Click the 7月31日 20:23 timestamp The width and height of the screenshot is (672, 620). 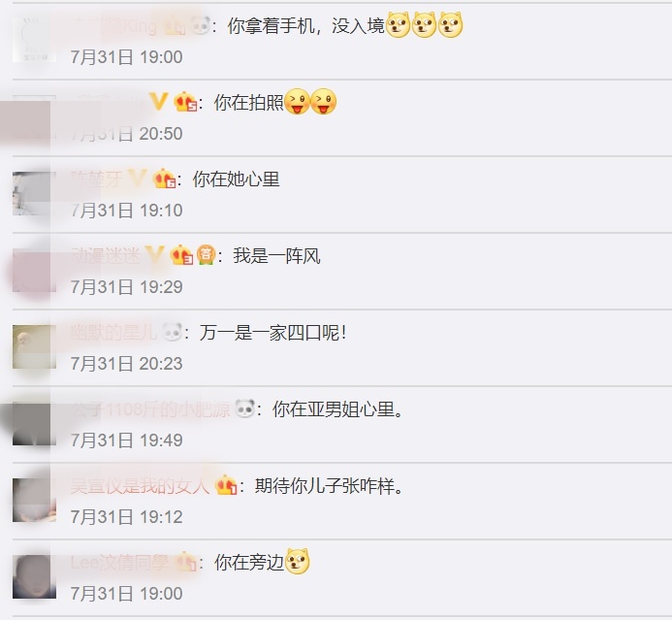tap(127, 364)
